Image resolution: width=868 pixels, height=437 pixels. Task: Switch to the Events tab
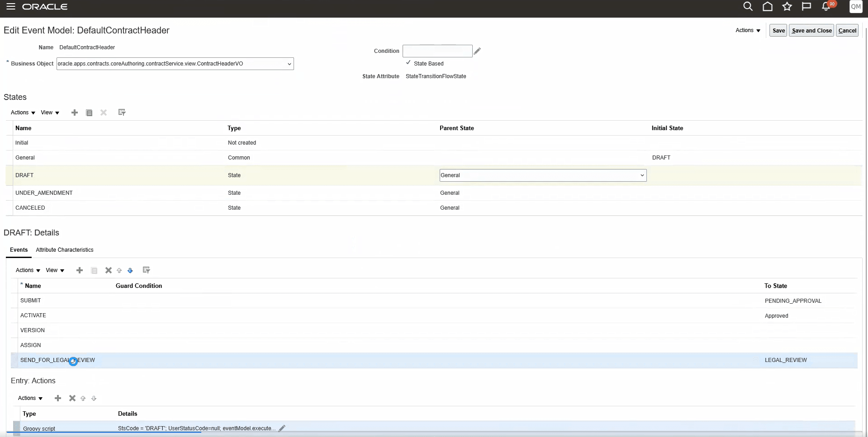click(x=19, y=250)
